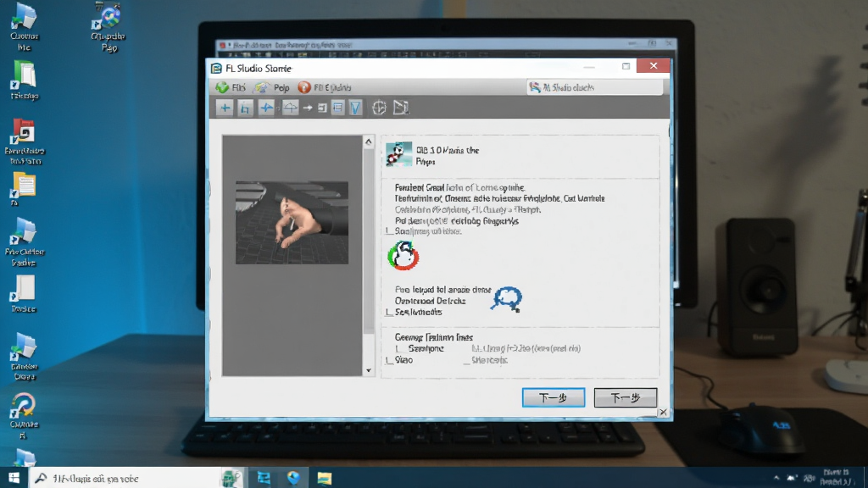This screenshot has width=868, height=488.
Task: Select the crop-frame tool beside the plus
Action: [x=245, y=108]
